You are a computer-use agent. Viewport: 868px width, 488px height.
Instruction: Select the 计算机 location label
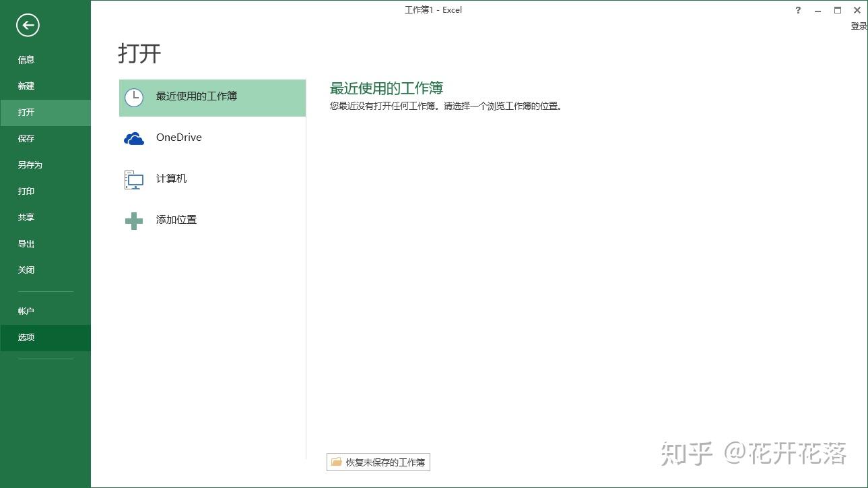point(171,179)
